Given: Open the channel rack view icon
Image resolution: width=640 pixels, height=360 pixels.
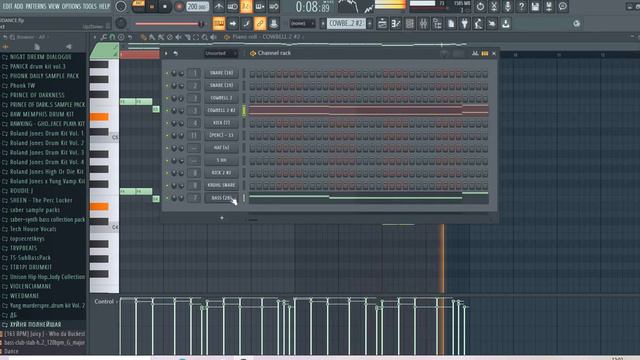Looking at the screenshot, I should tap(409, 24).
